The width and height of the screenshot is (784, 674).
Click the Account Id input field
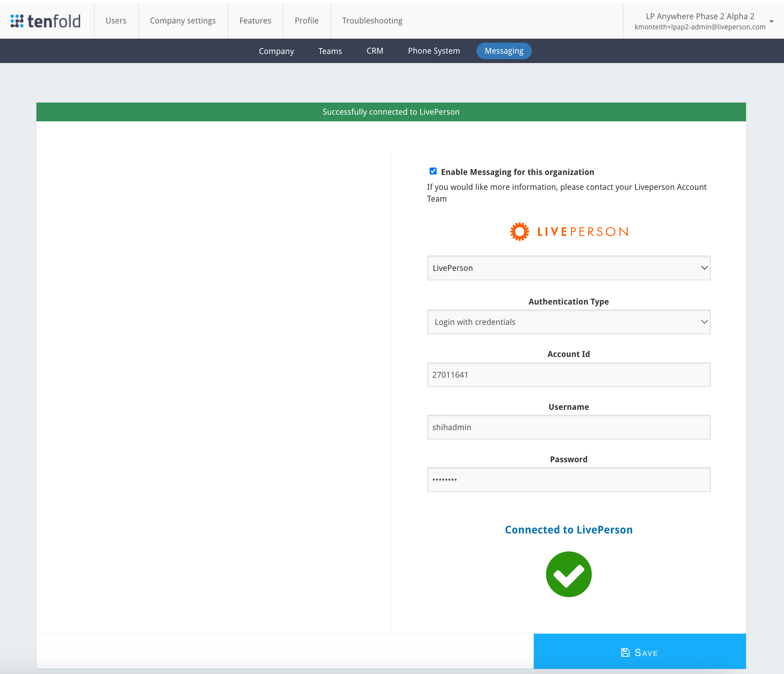569,374
